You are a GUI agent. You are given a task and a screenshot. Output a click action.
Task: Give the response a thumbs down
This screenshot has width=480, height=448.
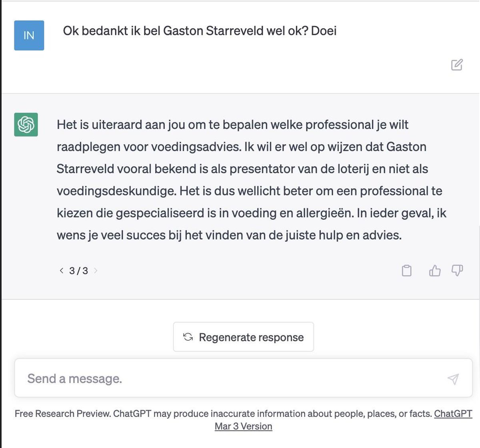(x=457, y=271)
